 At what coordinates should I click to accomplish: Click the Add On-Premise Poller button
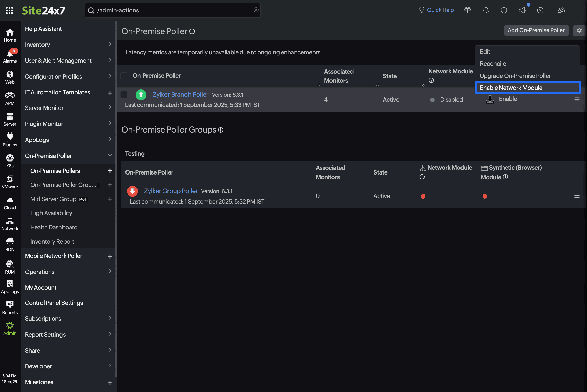point(536,30)
